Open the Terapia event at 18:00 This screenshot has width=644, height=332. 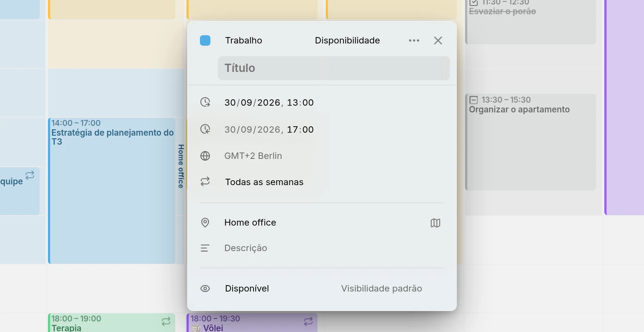(112, 323)
